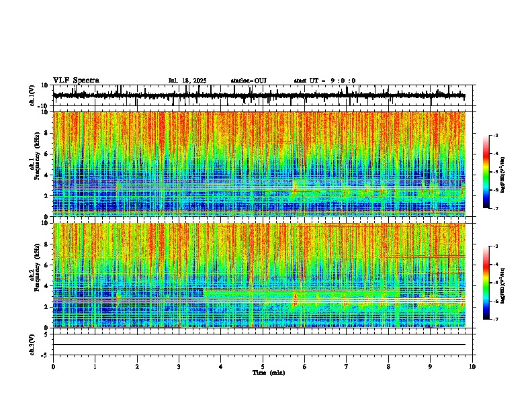532x411 pixels.
Task: Click the "2" kHz tick on ch.2 frequency axis
Action: [x=47, y=307]
